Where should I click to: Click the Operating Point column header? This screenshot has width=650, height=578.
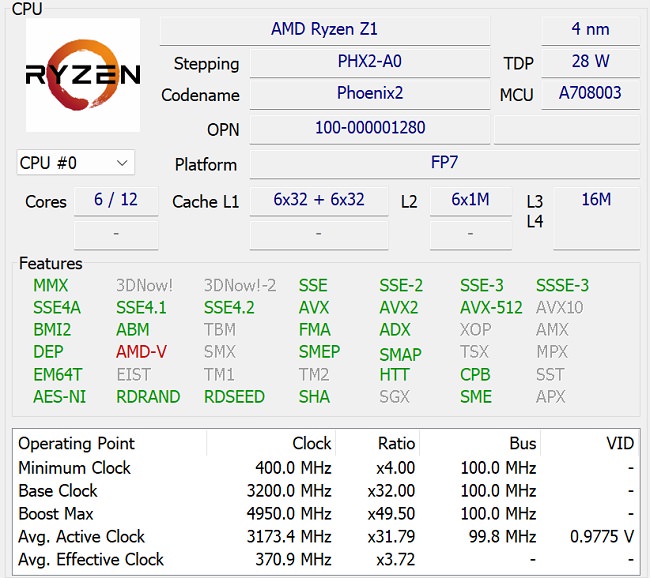pyautogui.click(x=76, y=443)
